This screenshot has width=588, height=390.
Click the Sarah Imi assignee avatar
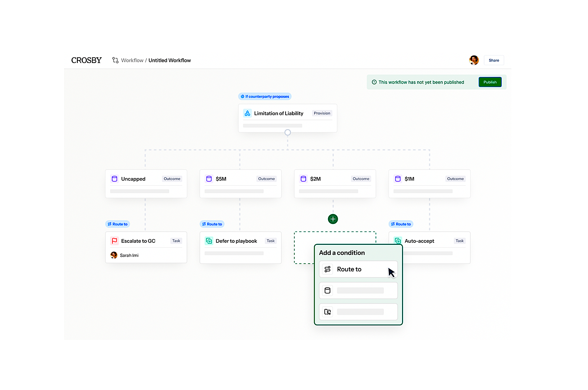click(x=114, y=255)
